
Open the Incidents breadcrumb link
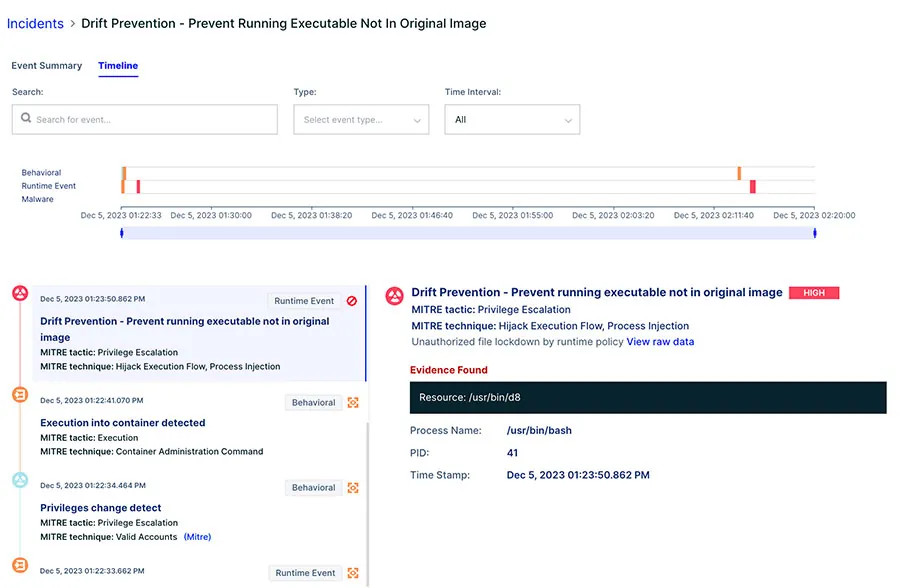pos(35,24)
